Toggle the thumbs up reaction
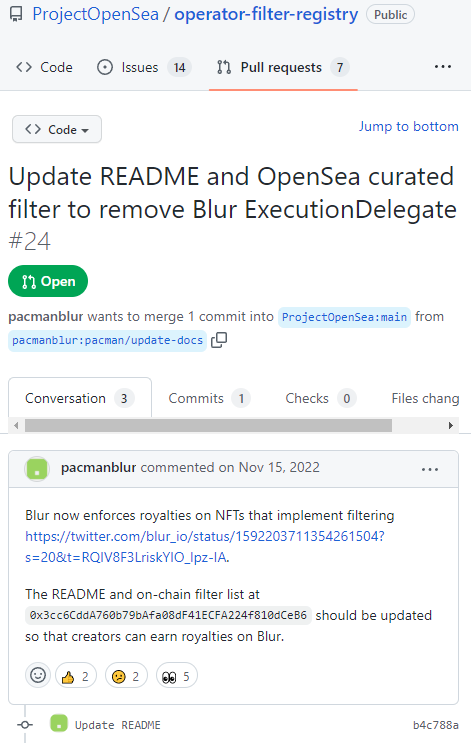 [x=76, y=676]
